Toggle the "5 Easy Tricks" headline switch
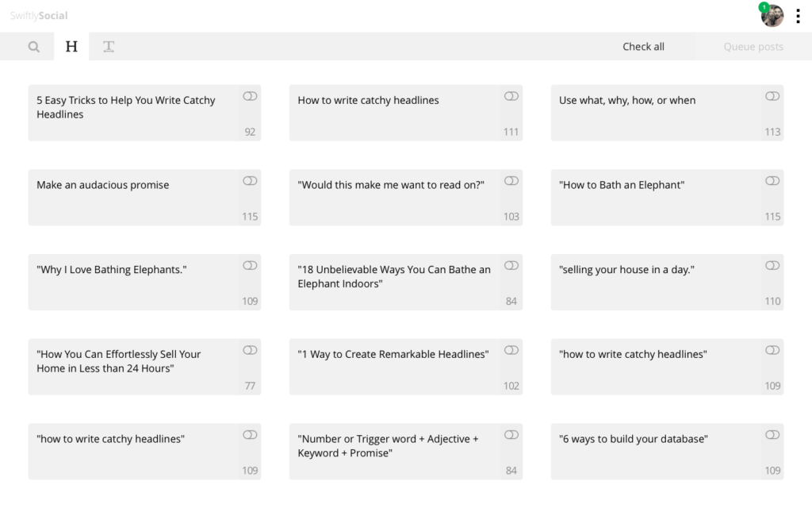812x508 pixels. tap(250, 96)
